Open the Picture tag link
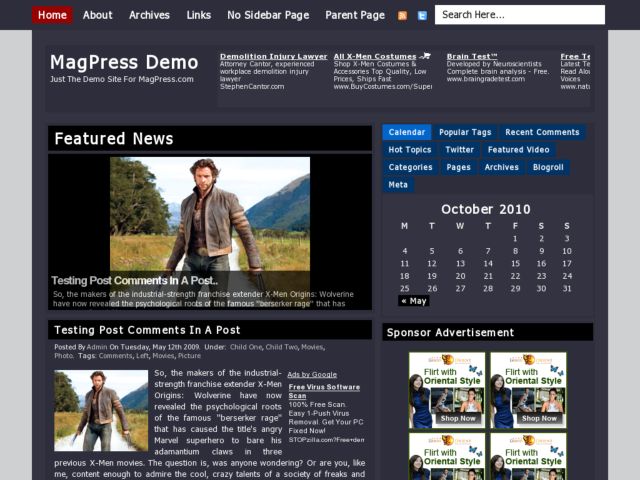Viewport: 640px width, 480px height. click(189, 356)
